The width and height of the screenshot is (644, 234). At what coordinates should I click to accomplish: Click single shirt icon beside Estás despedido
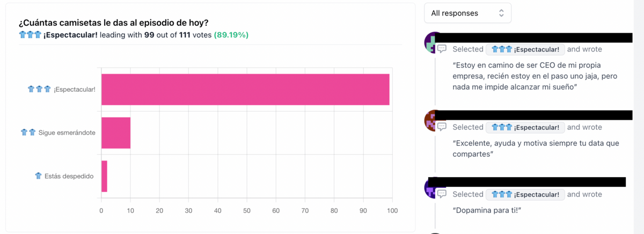38,175
